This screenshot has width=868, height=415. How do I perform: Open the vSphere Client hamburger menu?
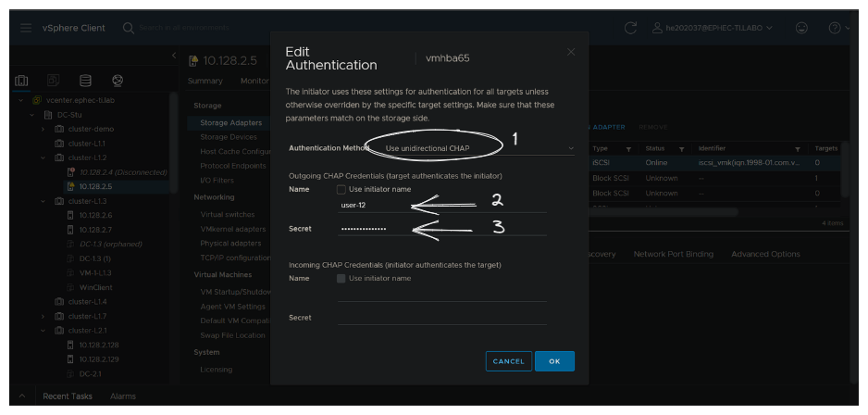pos(26,28)
